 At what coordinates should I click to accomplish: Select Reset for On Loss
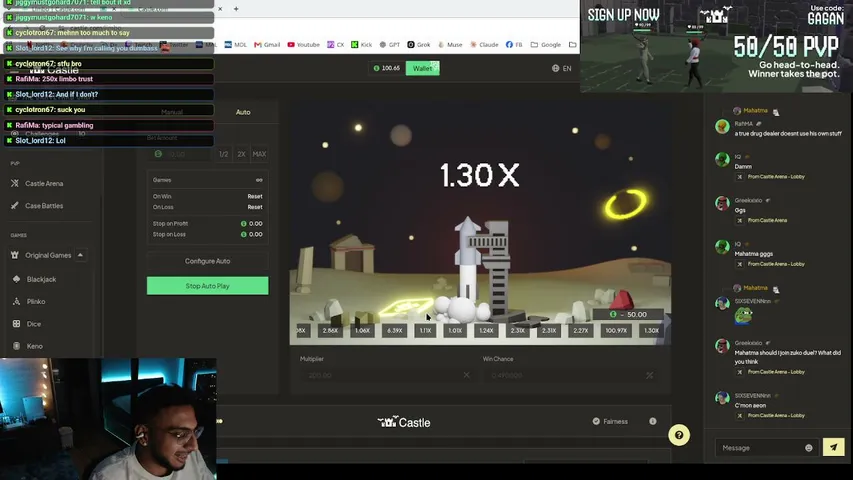pyautogui.click(x=255, y=207)
